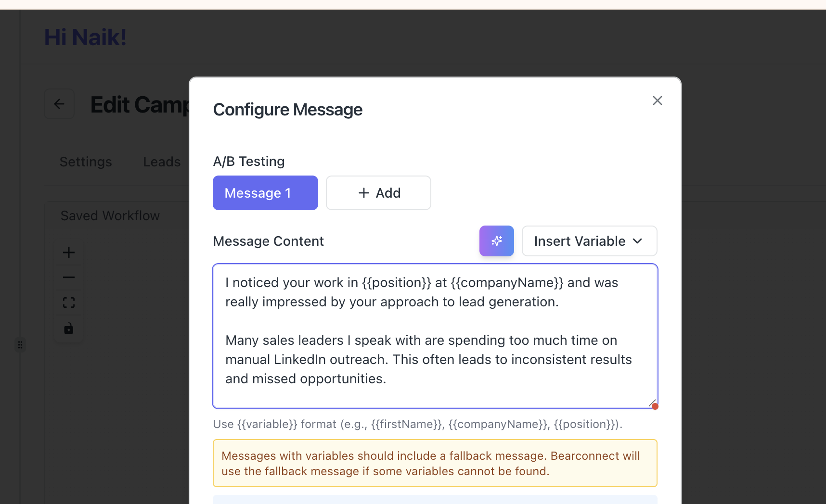Screen dimensions: 826x504
Task: Click the fit view icon on canvas
Action: [x=69, y=302]
